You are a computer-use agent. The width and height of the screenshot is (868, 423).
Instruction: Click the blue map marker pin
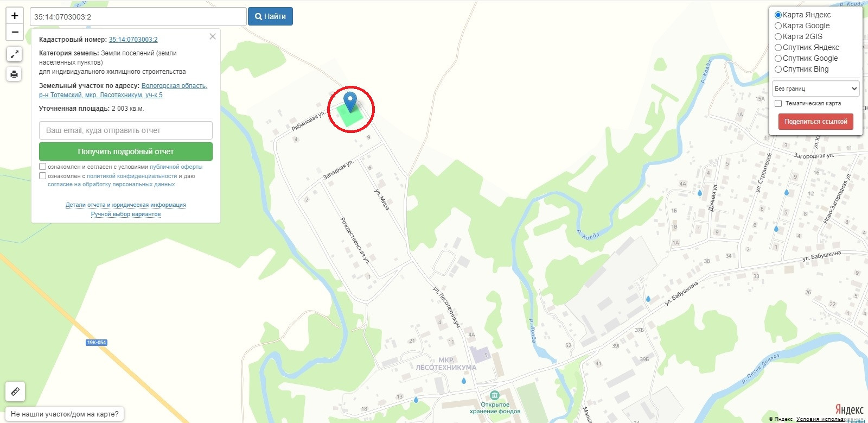(x=350, y=102)
